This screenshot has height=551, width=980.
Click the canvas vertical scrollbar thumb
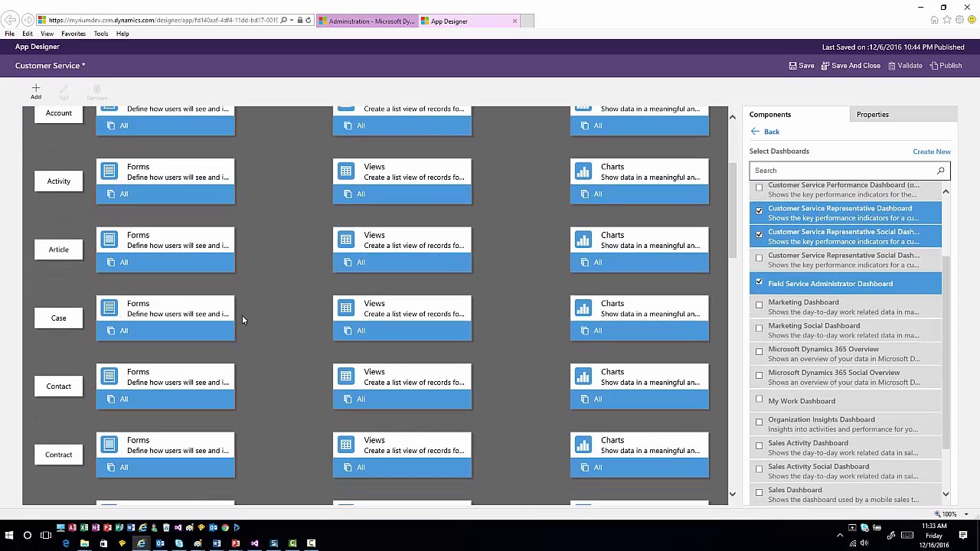point(732,210)
